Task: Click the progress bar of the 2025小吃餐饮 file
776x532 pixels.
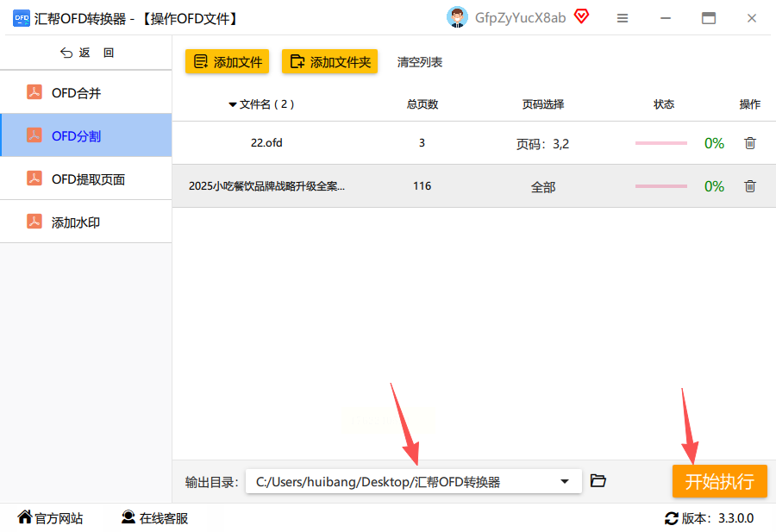Action: click(661, 186)
